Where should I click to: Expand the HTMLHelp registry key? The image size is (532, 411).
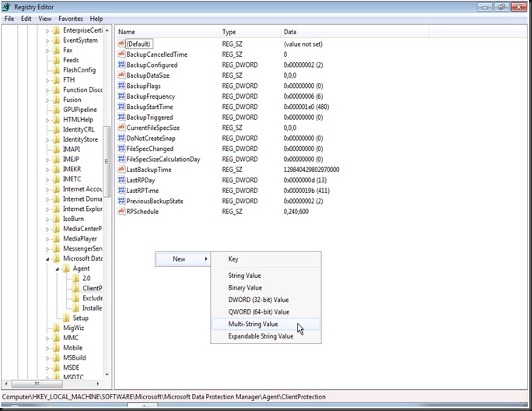[47, 120]
